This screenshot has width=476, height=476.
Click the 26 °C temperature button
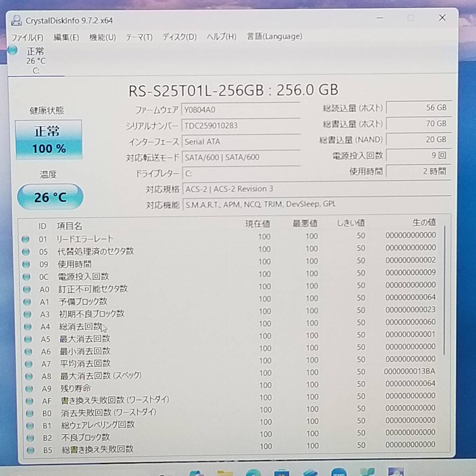(x=50, y=197)
